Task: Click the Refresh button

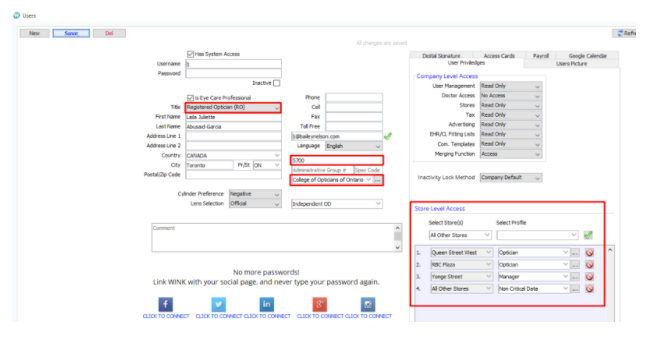Action: (625, 33)
